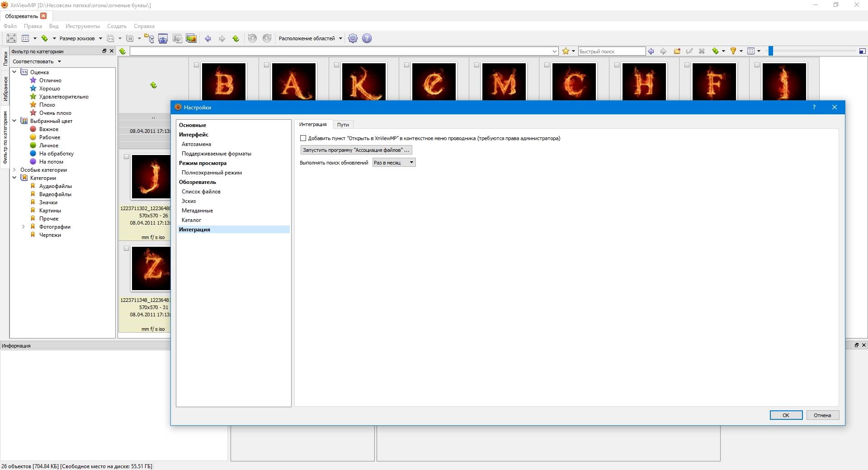Click forward arrow next to quick search

pyautogui.click(x=663, y=51)
